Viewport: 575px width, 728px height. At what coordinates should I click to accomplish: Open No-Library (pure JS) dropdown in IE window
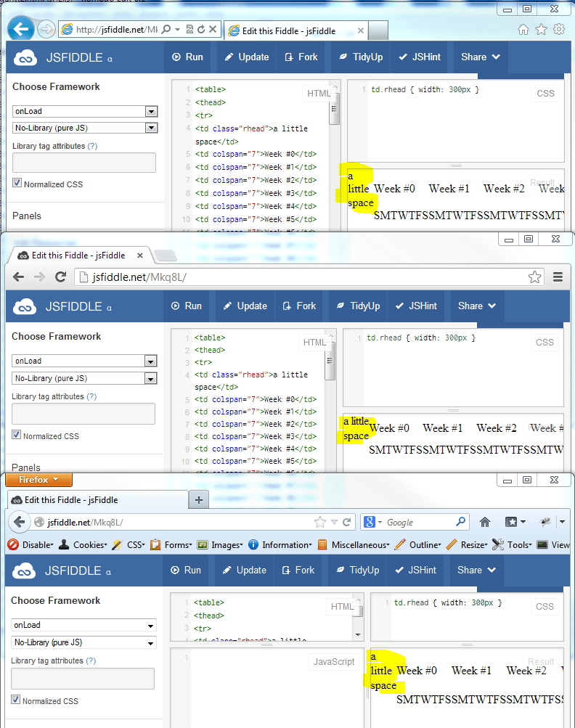pos(85,128)
